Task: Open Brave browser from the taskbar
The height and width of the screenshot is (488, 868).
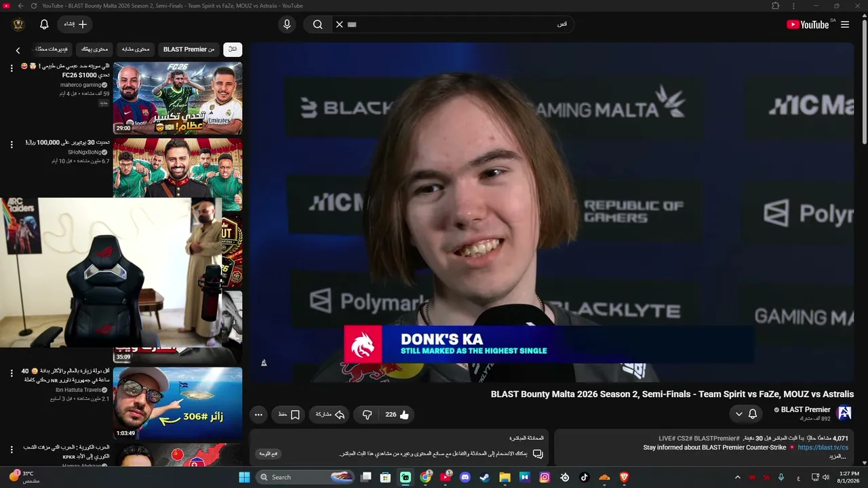Action: click(625, 477)
